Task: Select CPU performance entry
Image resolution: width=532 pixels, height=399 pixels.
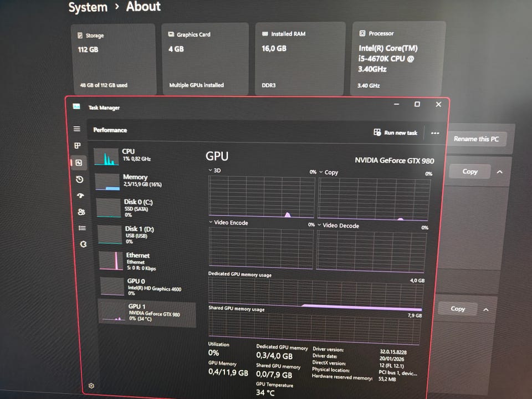Action: coord(141,156)
